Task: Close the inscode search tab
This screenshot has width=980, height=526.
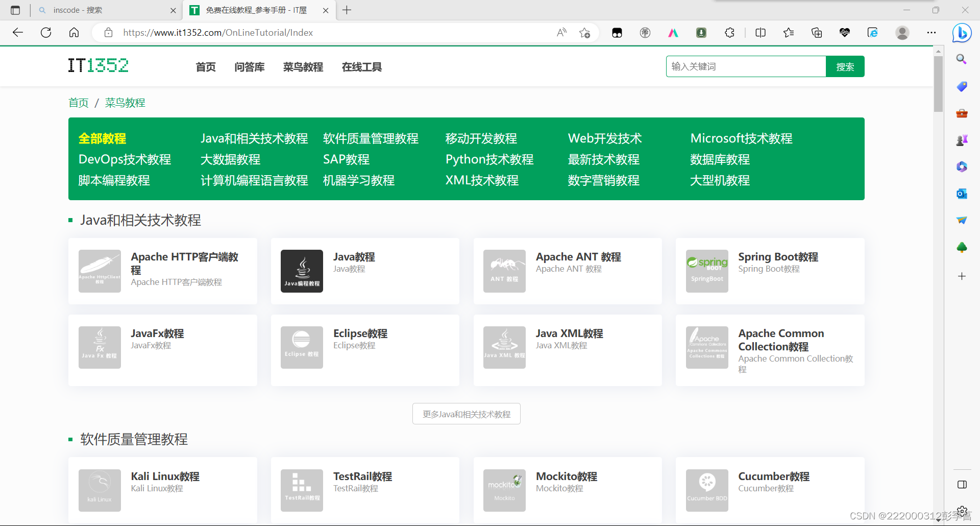Action: [173, 10]
